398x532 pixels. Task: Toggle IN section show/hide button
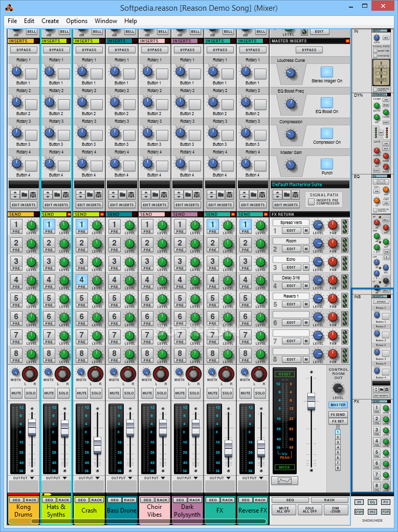[359, 502]
